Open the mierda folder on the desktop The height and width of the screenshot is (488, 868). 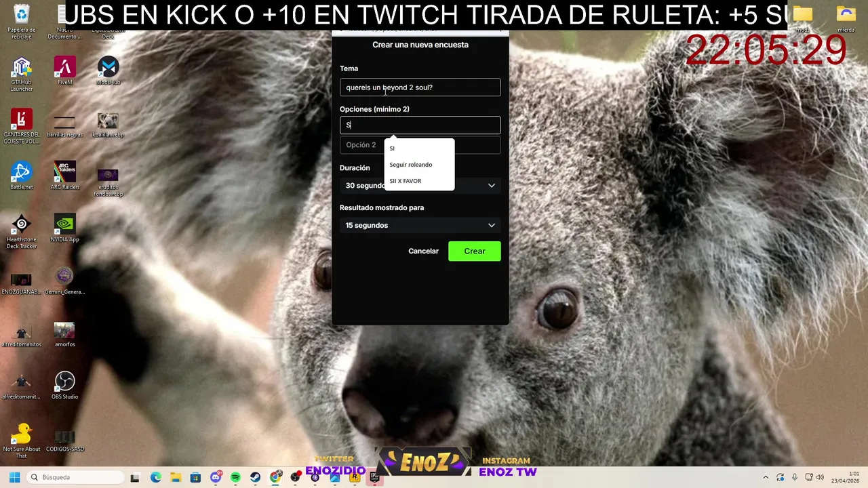pyautogui.click(x=846, y=19)
